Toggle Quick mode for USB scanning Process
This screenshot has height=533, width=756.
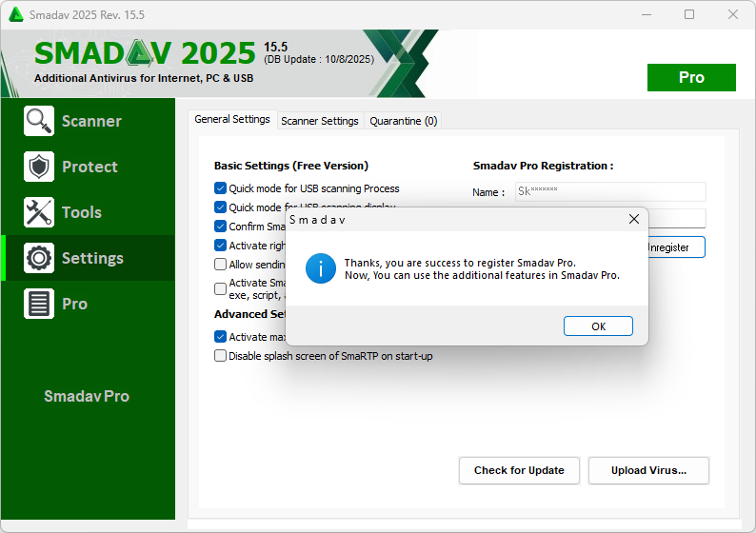[220, 188]
